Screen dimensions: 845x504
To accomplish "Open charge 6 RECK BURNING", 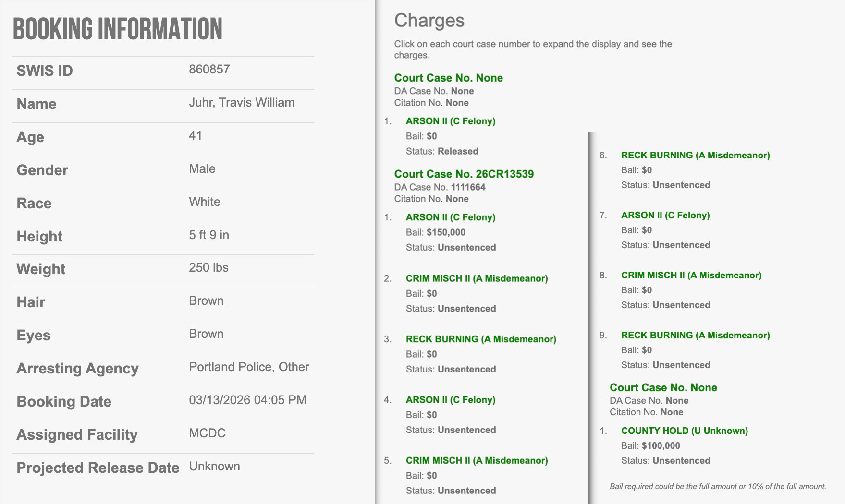I will point(695,155).
